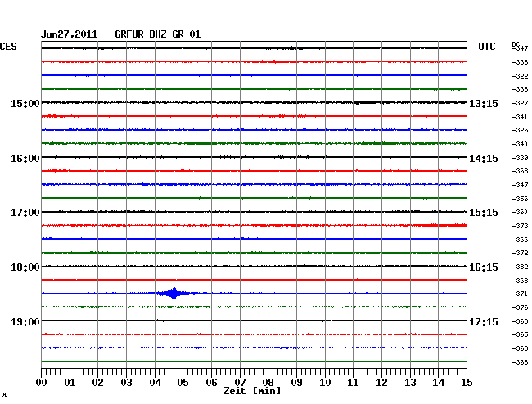The height and width of the screenshot is (404, 532).
Task: Click the '14:15' UTC time label
Action: pos(484,159)
